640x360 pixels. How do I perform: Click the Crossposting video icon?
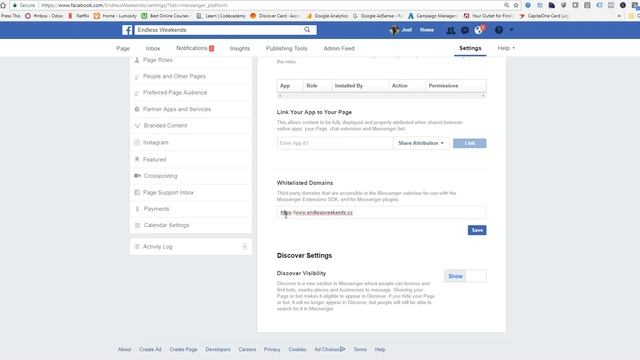pyautogui.click(x=138, y=176)
